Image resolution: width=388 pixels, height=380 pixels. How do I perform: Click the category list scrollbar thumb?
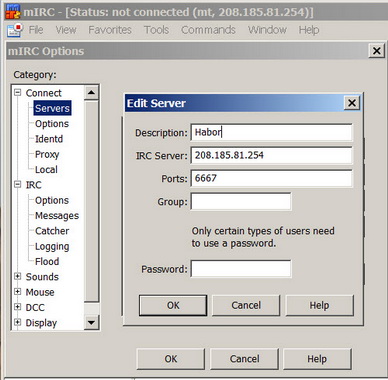91,201
